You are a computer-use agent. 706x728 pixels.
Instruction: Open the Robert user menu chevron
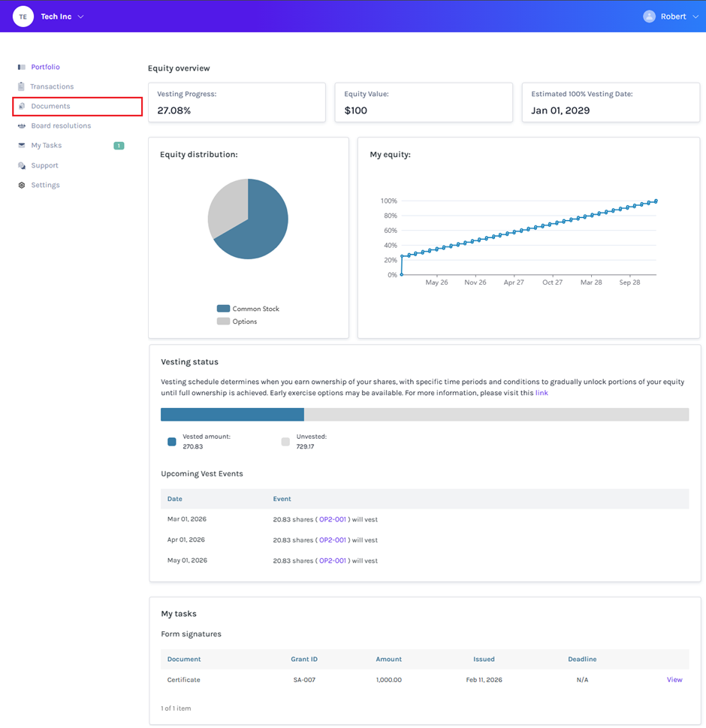click(695, 17)
